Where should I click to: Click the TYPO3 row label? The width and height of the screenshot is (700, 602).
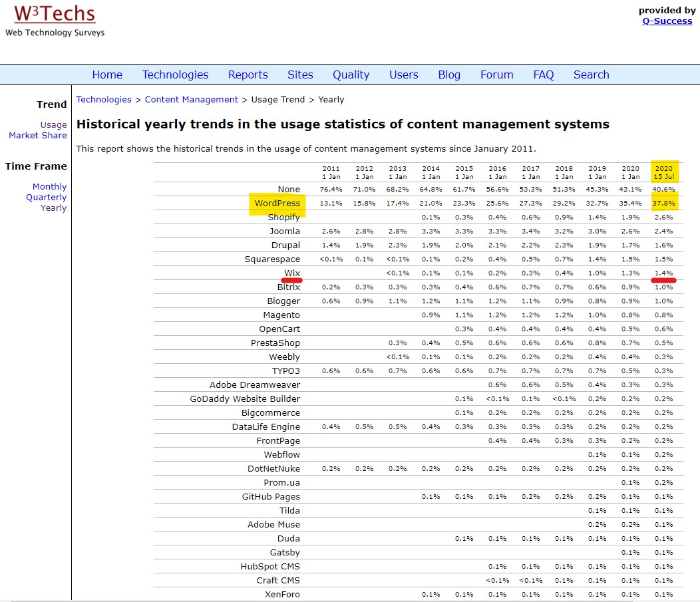[x=286, y=371]
